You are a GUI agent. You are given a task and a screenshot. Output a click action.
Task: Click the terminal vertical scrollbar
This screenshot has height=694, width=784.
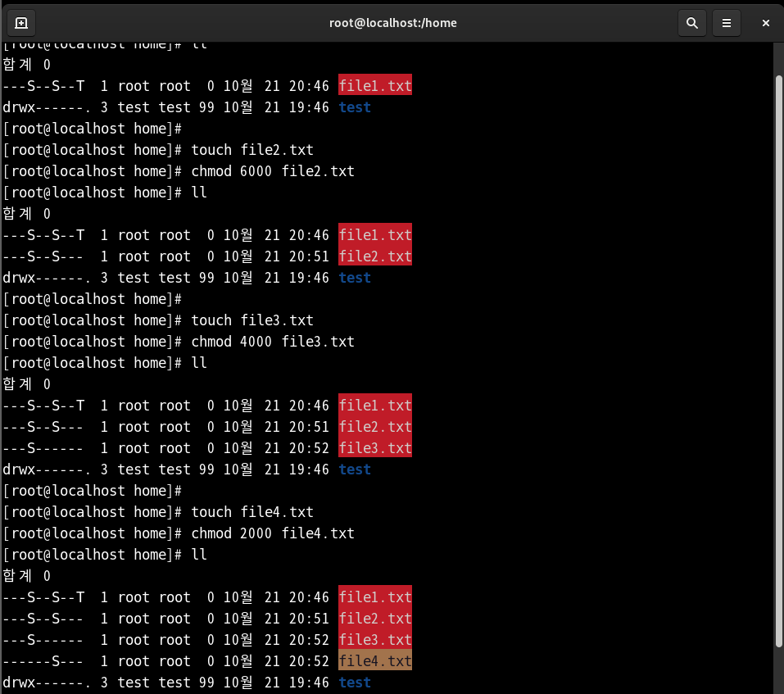778,361
